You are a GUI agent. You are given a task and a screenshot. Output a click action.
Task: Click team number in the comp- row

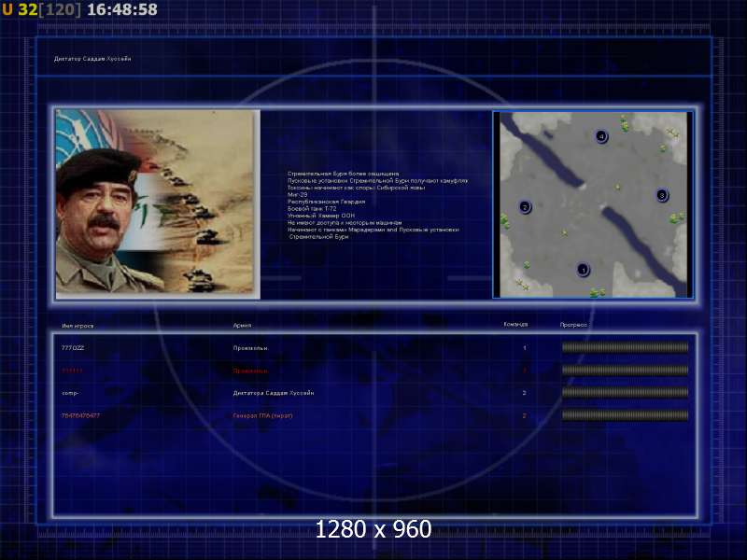(x=524, y=393)
